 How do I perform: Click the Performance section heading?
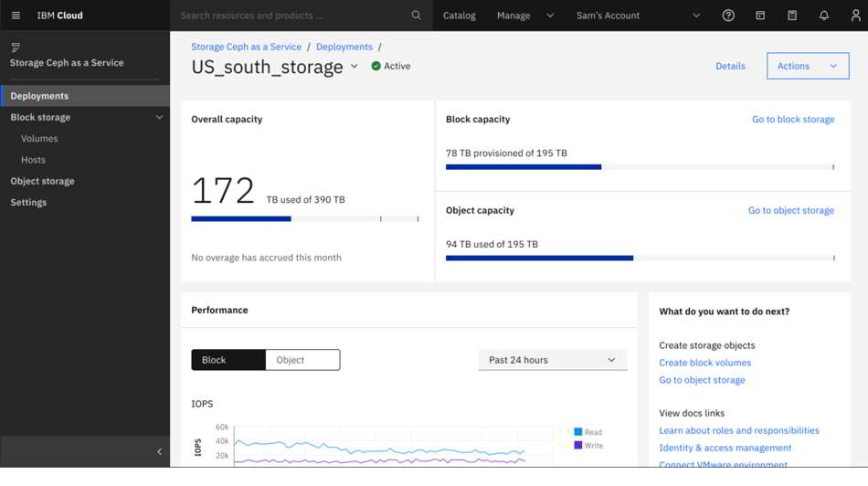pos(219,310)
